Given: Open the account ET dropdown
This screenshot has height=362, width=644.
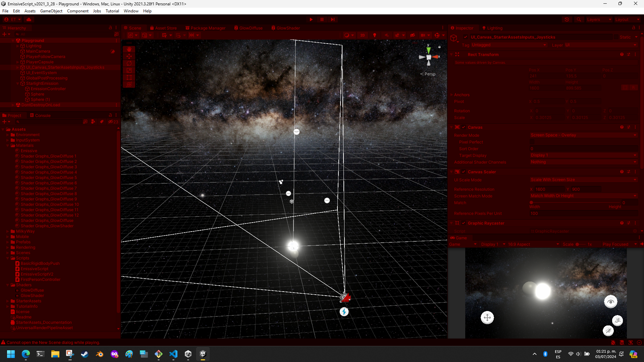Looking at the screenshot, I should (13, 19).
